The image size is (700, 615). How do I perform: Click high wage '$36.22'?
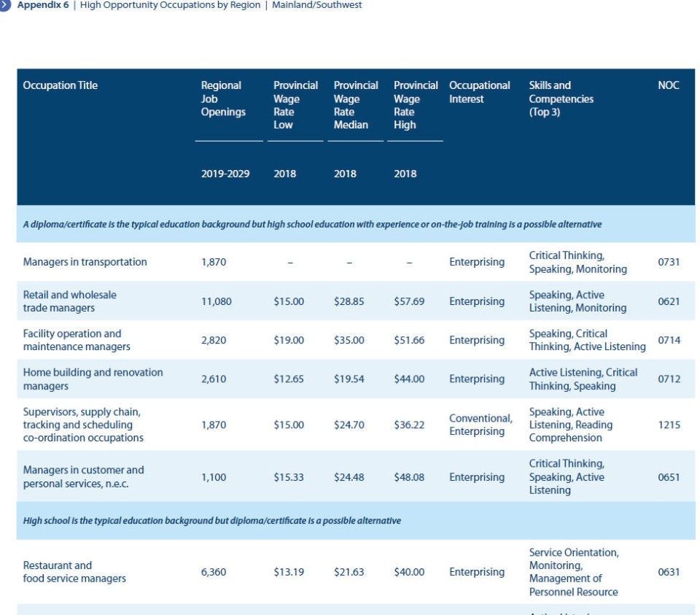pos(409,425)
